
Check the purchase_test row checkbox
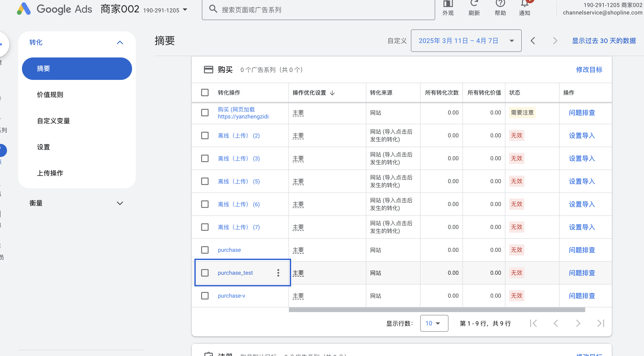click(x=205, y=273)
